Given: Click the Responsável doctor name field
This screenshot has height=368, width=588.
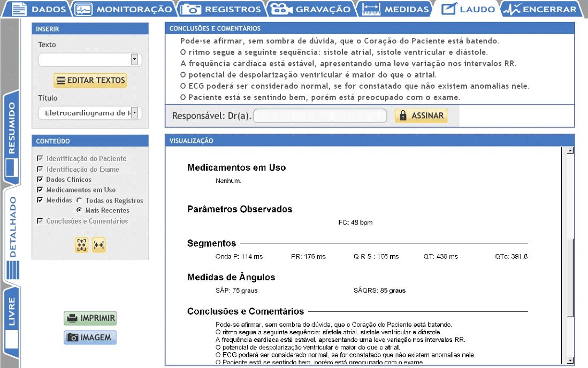Looking at the screenshot, I should click(x=319, y=116).
